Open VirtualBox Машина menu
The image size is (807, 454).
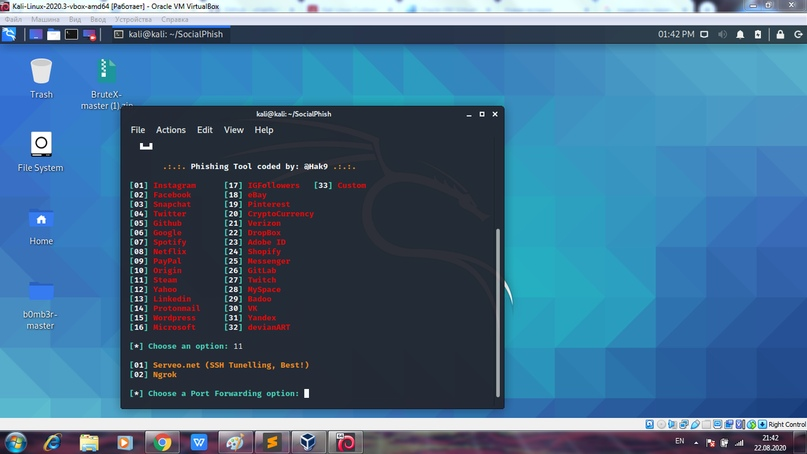coord(45,19)
